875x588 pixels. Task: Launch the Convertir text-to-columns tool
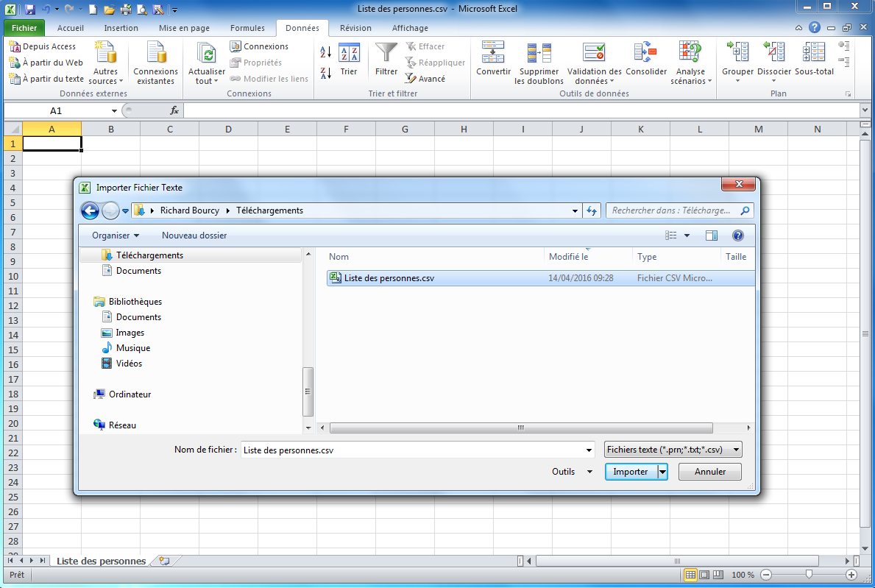click(493, 59)
